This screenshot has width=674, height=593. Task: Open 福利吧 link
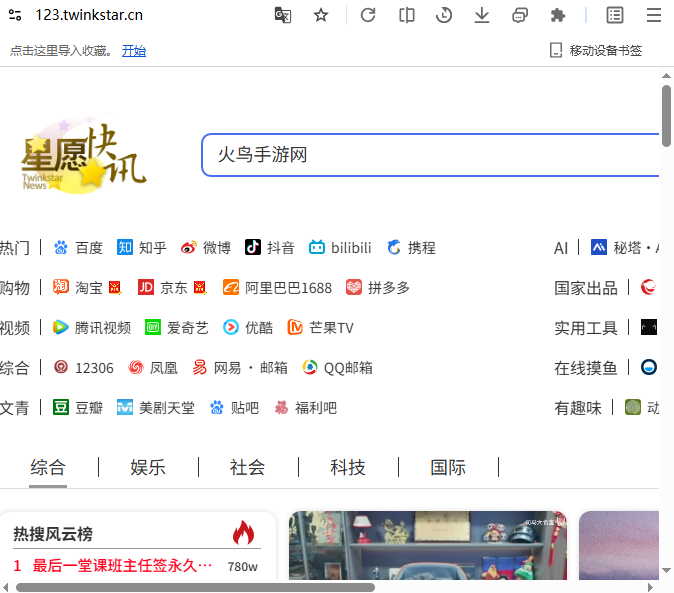click(x=306, y=407)
